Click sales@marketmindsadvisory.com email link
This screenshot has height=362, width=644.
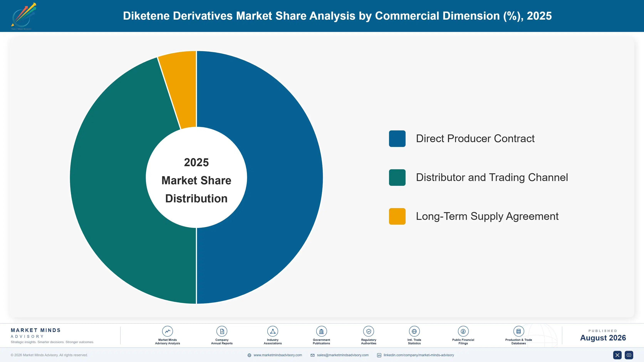tap(343, 355)
